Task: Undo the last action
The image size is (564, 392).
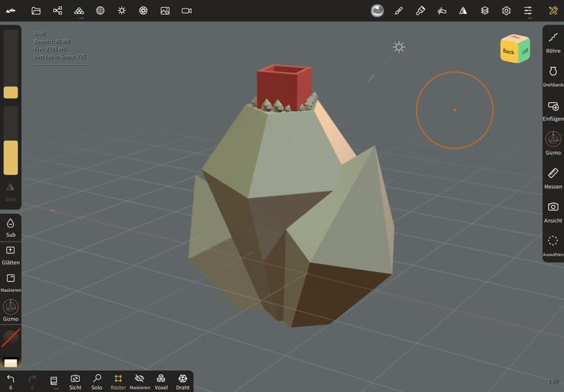Action: pos(11,381)
